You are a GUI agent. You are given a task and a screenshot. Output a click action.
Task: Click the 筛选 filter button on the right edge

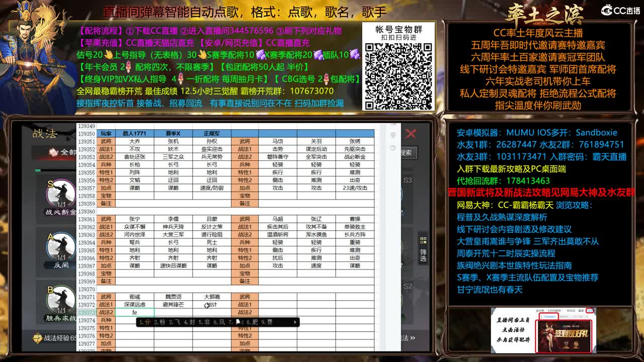coord(423,254)
